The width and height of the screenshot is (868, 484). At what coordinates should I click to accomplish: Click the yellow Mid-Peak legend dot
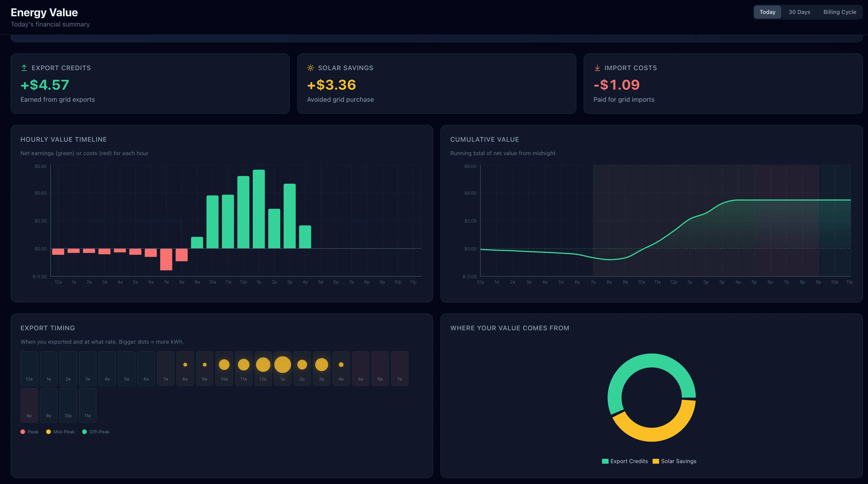(x=49, y=432)
